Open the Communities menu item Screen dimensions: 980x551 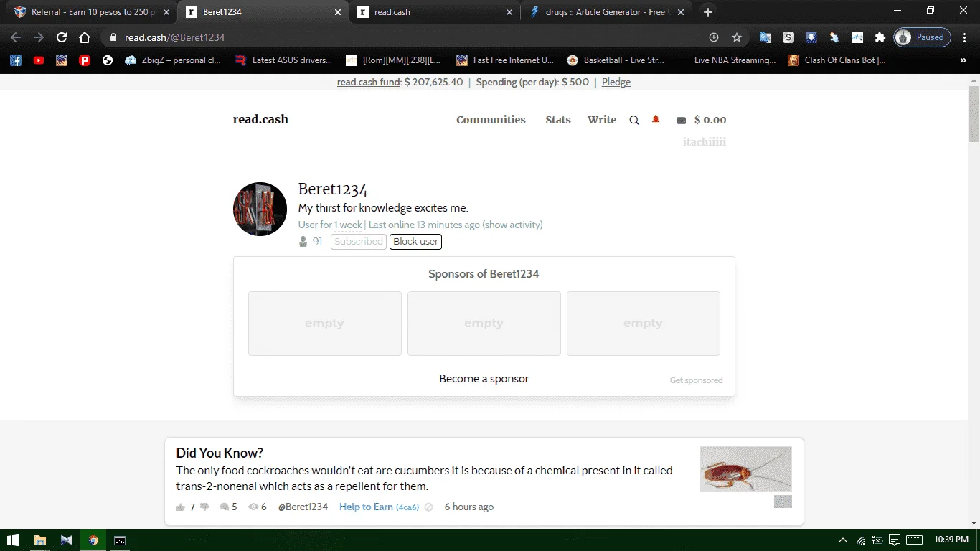[x=491, y=120]
